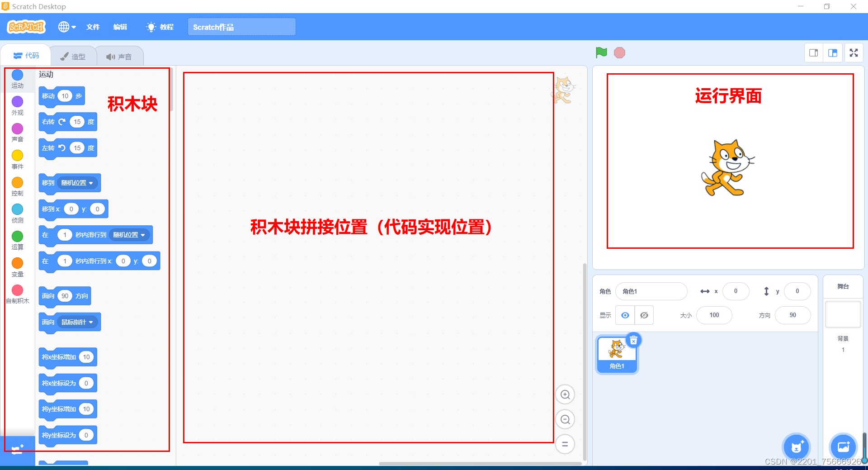Viewport: 868px width, 470px height.
Task: Select the 外观 (Looks) block category
Action: coord(17,105)
